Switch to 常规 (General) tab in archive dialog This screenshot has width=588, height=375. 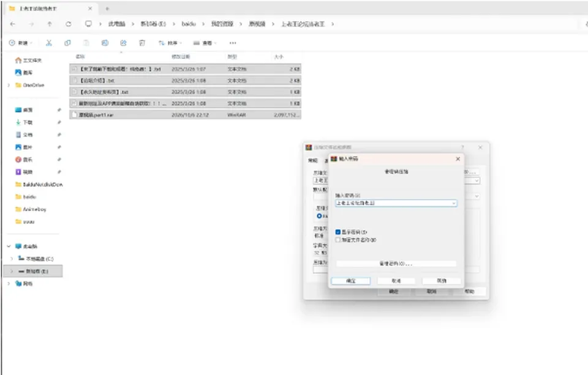313,161
